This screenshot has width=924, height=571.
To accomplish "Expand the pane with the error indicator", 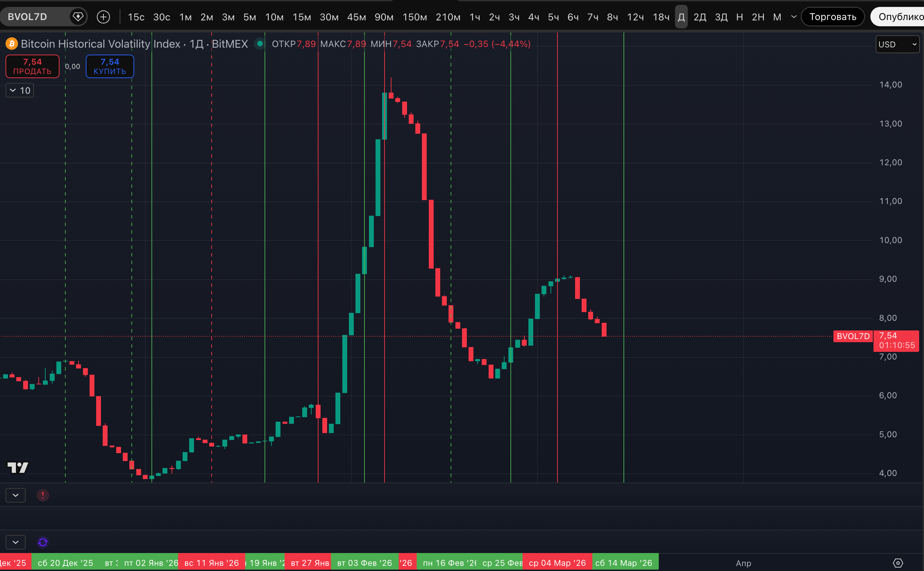I will pyautogui.click(x=16, y=495).
